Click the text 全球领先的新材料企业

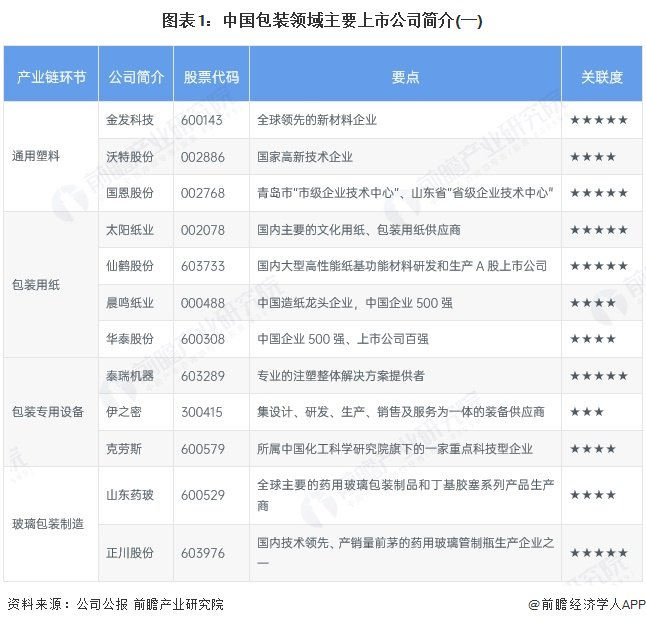point(317,120)
